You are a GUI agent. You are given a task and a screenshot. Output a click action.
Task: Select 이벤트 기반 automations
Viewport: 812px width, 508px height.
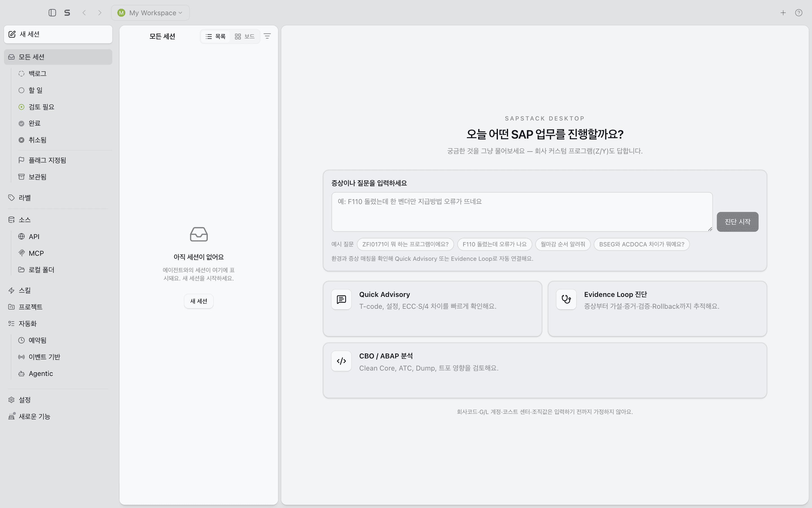[64, 357]
